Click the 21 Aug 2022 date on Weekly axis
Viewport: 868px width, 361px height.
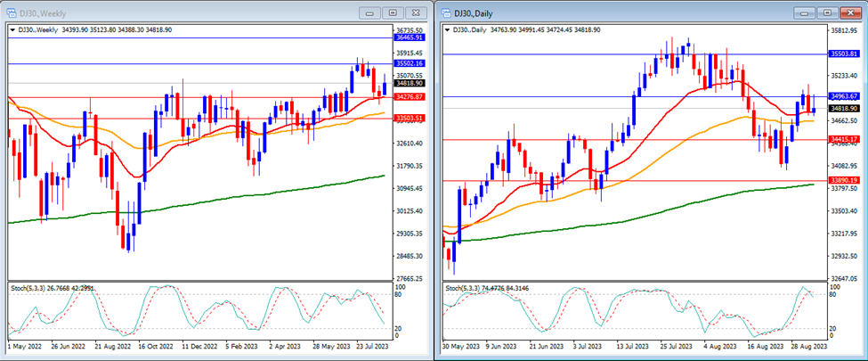(x=113, y=346)
